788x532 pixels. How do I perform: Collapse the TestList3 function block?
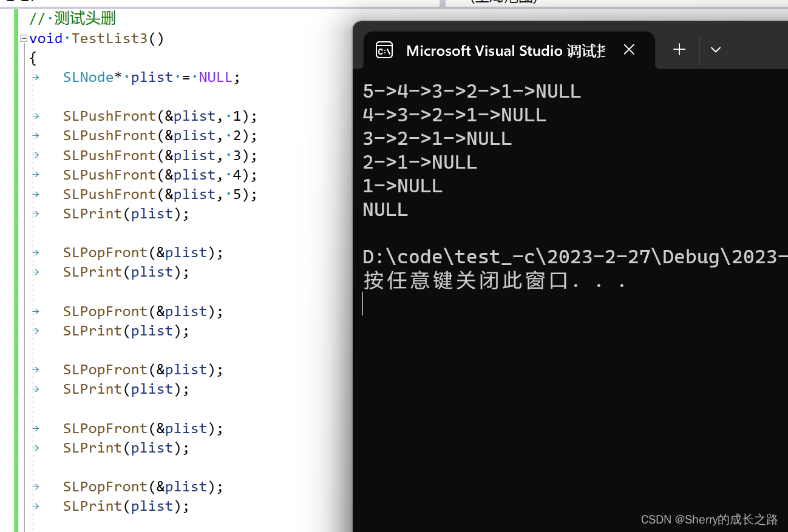click(x=24, y=38)
